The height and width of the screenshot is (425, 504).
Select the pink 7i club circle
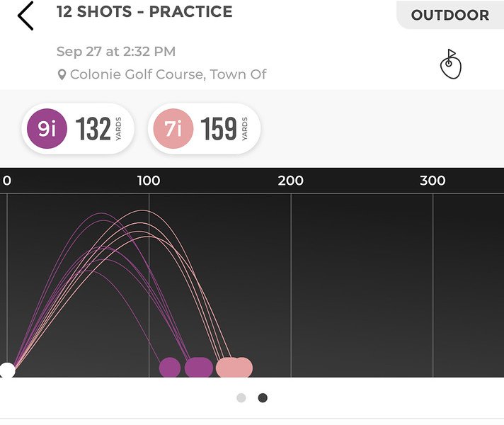173,128
